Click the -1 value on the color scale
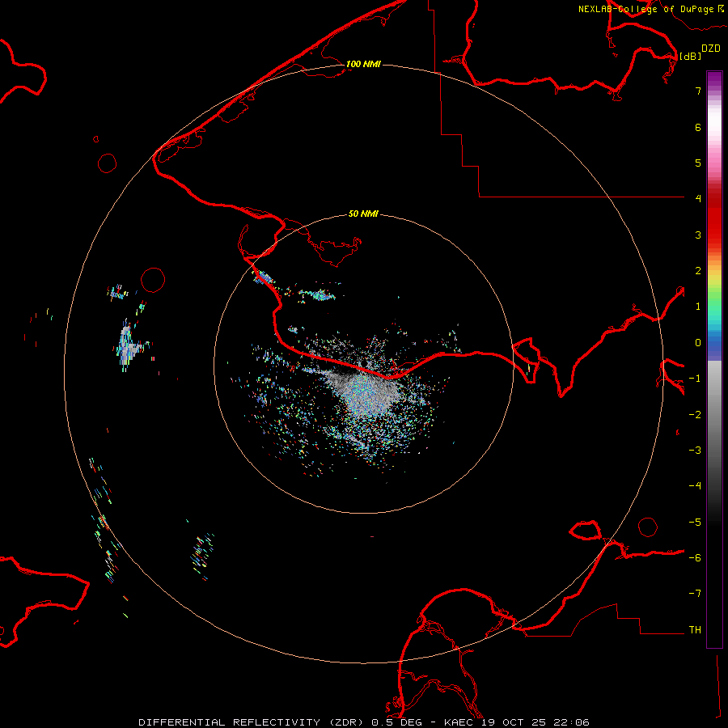Screen dimensions: 728x728 click(x=695, y=379)
